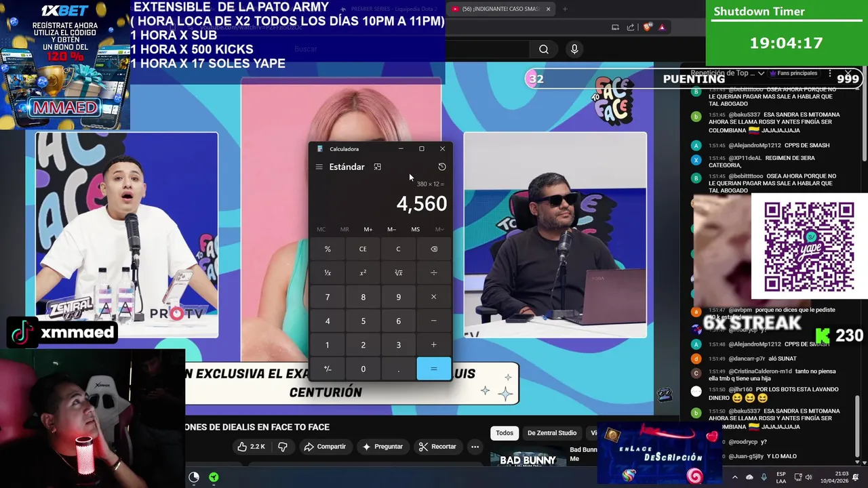Click the MR memory recall button
The width and height of the screenshot is (868, 488).
[x=344, y=229]
